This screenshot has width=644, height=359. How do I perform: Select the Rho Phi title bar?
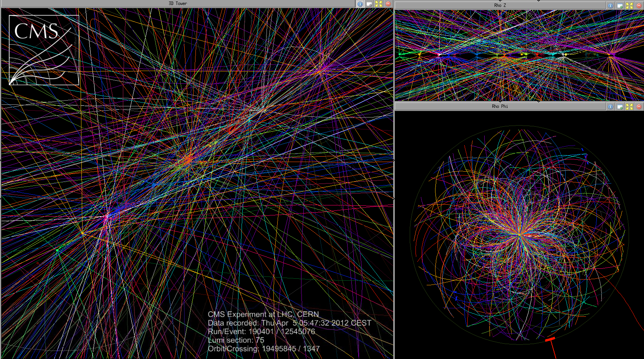499,106
